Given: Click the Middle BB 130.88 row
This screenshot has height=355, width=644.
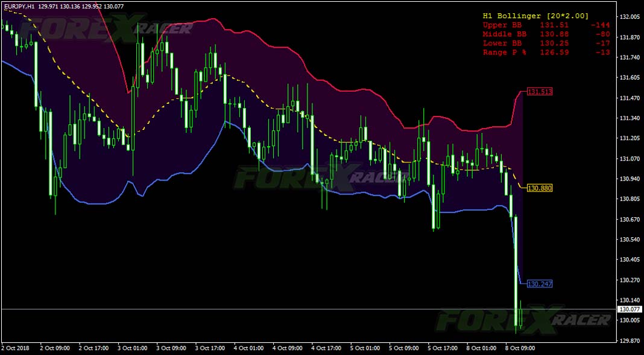Looking at the screenshot, I should (546, 34).
